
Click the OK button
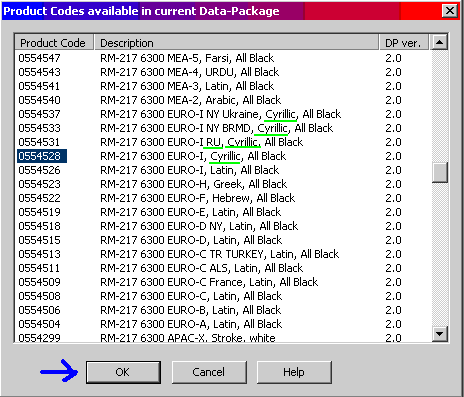123,372
